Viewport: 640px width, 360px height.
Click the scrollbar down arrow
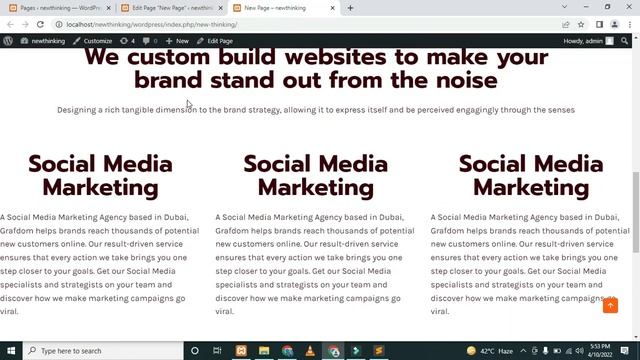pyautogui.click(x=636, y=337)
